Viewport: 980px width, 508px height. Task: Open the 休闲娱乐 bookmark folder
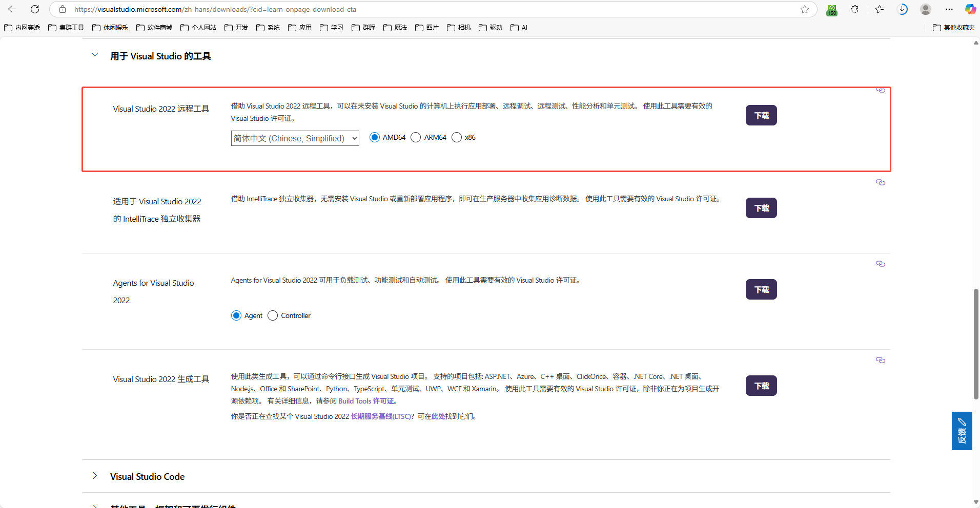110,28
